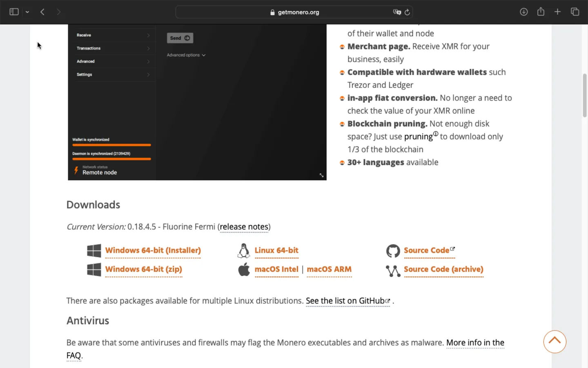Click the Wallet is synchronized progress bar
588x368 pixels.
click(111, 145)
